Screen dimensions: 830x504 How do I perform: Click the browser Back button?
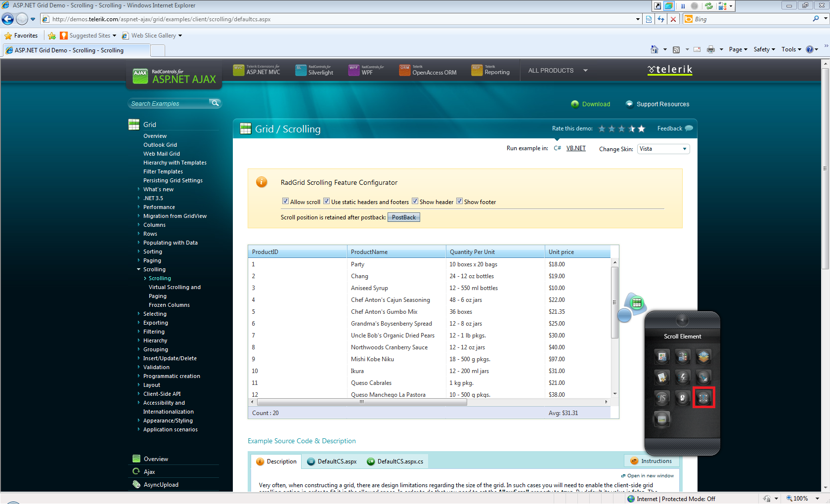click(x=8, y=19)
